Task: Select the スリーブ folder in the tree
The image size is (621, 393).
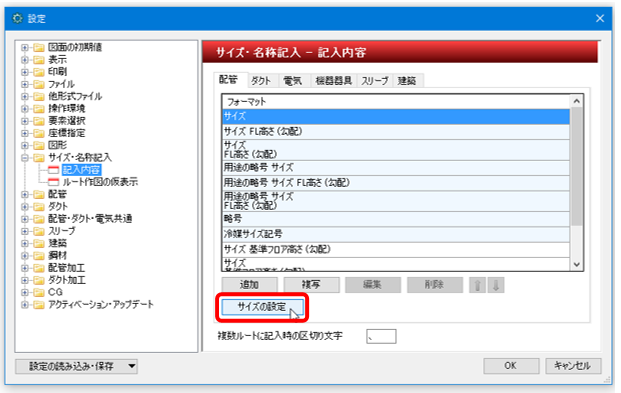Action: 62,231
